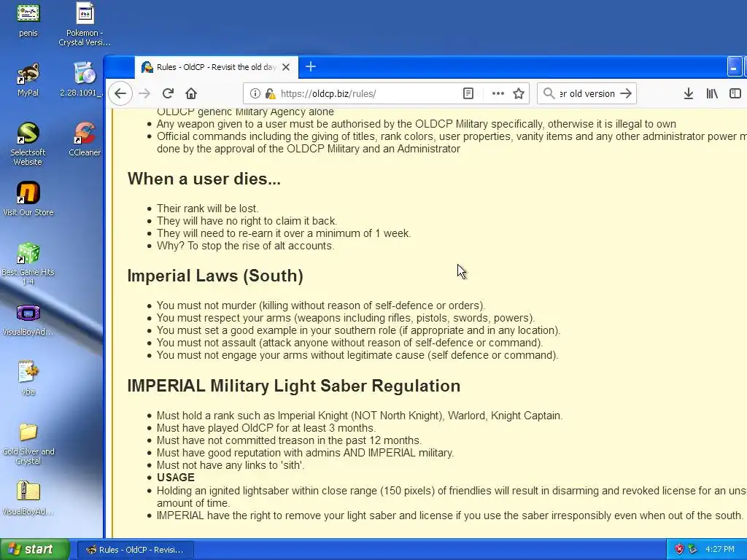Select the Selectsoft Website desktop shortcut
This screenshot has height=560, width=747.
pos(28,144)
